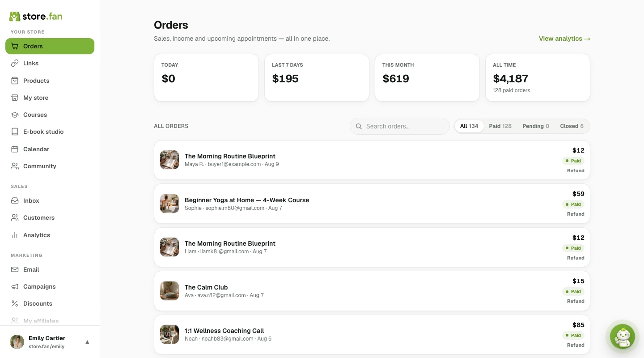Click the Orders cart icon in sidebar
Screen dimensions: 644x358
(15, 46)
